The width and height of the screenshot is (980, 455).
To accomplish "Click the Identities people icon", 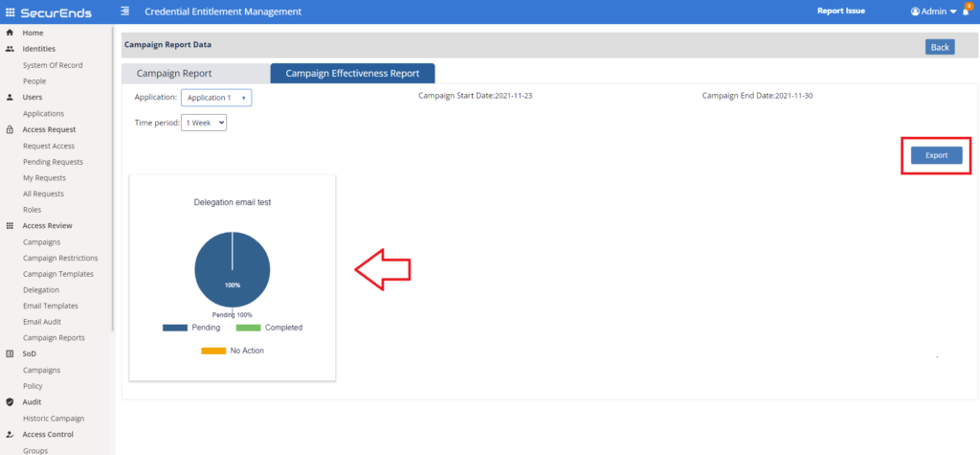I will [10, 49].
